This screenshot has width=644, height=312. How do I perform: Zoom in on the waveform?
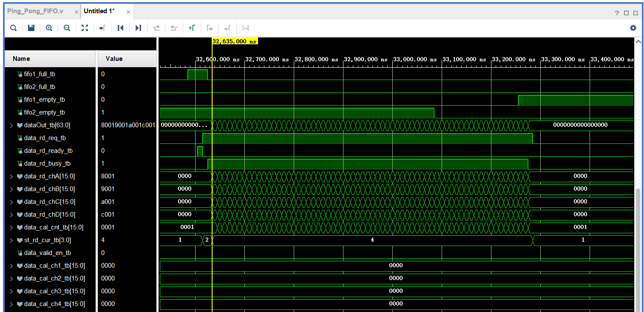point(49,28)
